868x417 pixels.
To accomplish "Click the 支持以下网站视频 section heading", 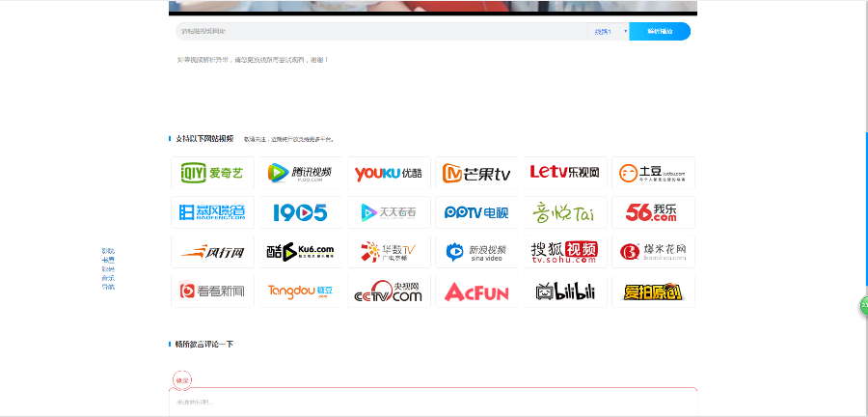I will pos(204,138).
